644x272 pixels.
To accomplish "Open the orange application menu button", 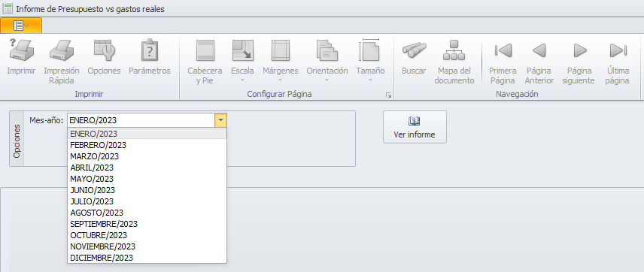I will tap(21, 26).
